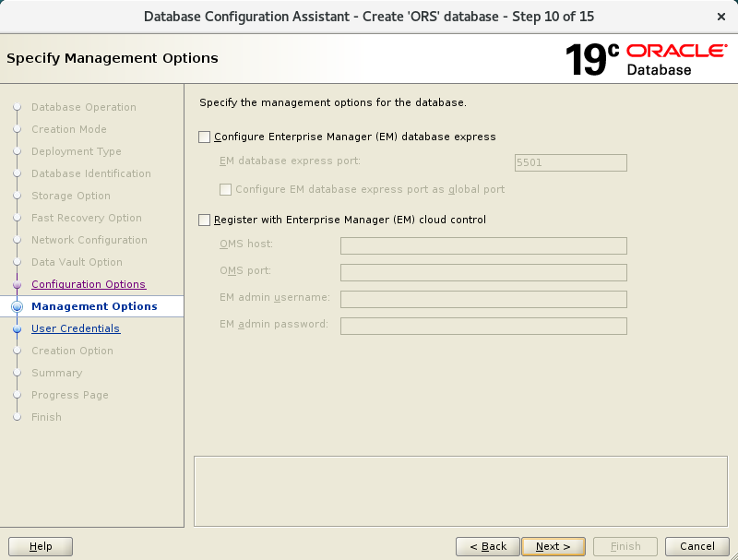
Task: Open the Configuration Options step link
Action: (89, 284)
